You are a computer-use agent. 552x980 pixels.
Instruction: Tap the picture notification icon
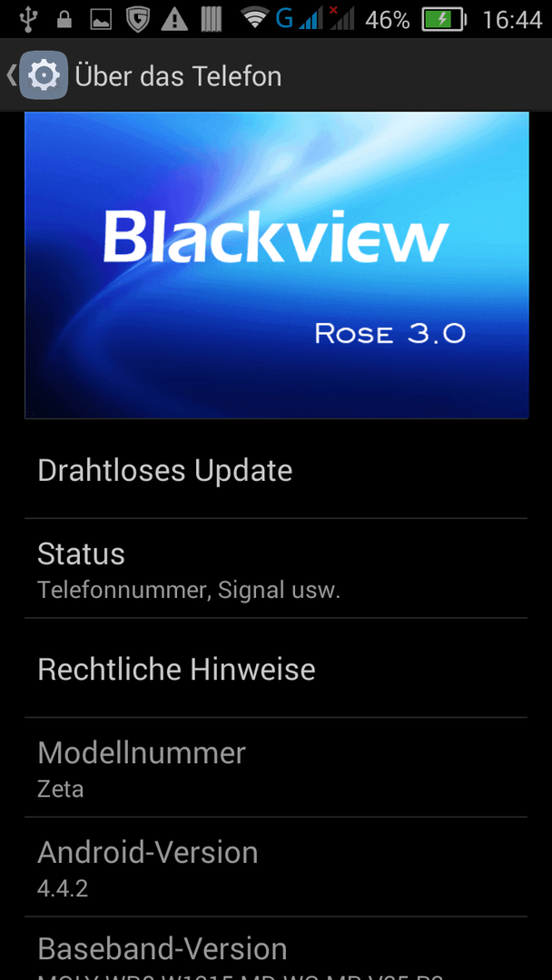tap(101, 20)
